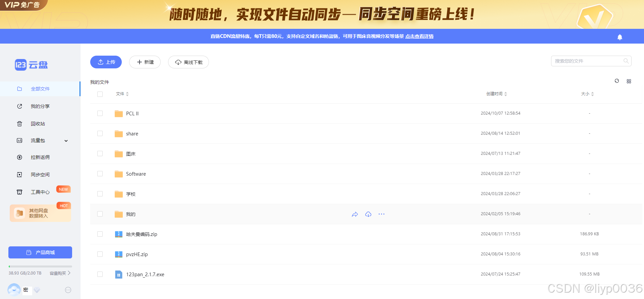Open 流量包 in sidebar

(40, 140)
